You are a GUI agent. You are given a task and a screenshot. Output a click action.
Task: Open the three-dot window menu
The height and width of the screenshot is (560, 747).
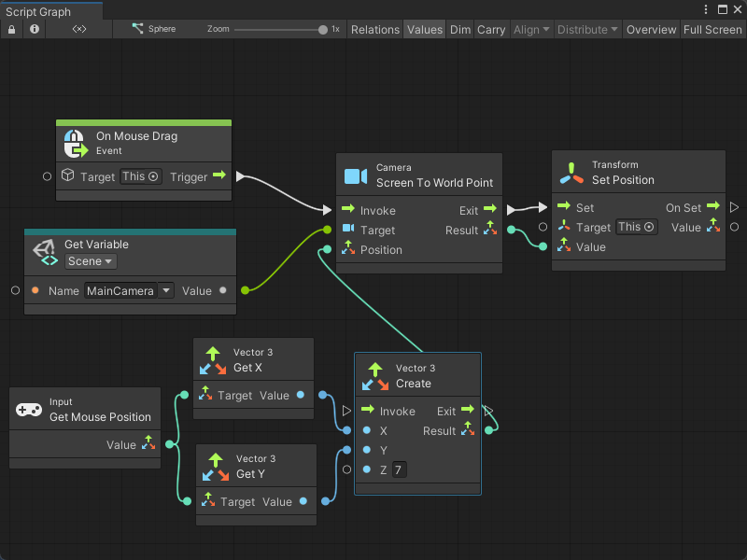click(708, 9)
